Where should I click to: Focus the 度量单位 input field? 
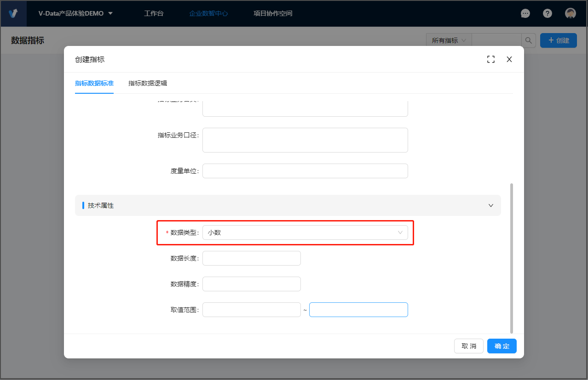(x=305, y=171)
